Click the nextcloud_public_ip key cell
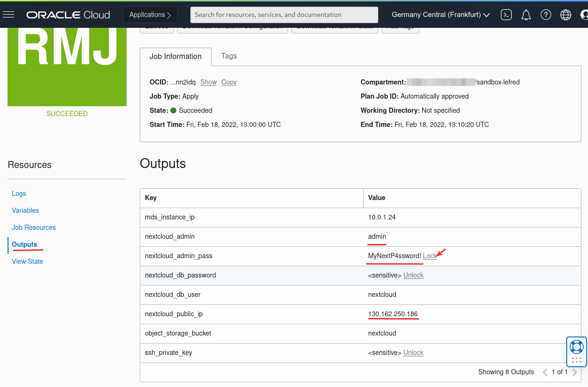 (252, 314)
